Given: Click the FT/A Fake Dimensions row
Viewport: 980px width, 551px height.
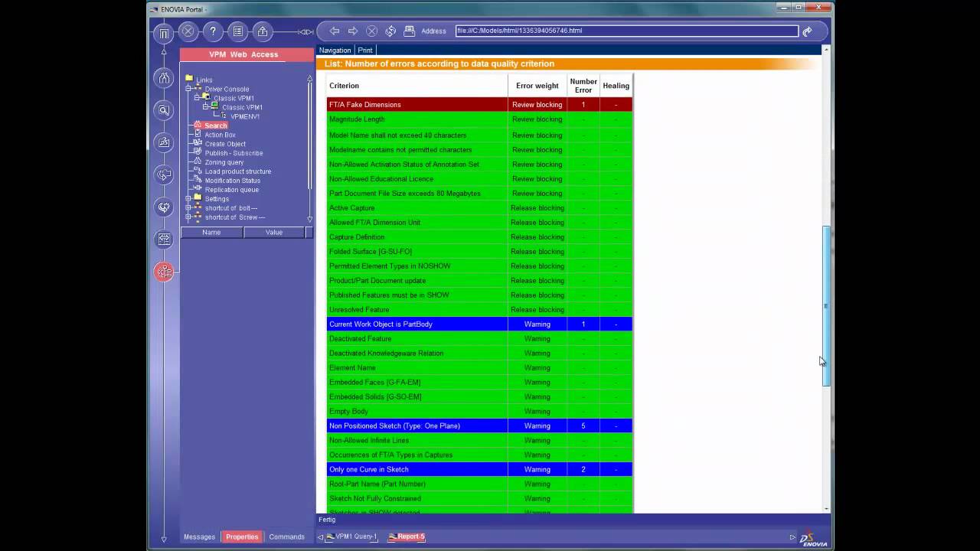Looking at the screenshot, I should (x=479, y=104).
